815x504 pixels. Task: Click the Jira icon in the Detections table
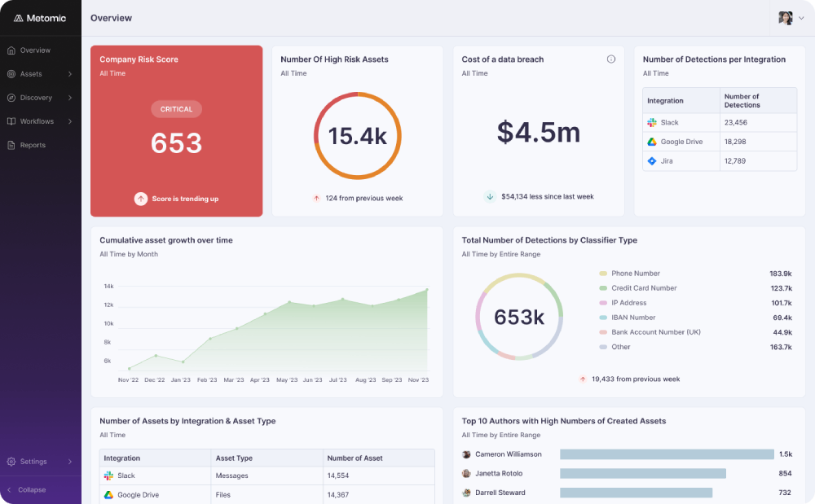coord(652,161)
